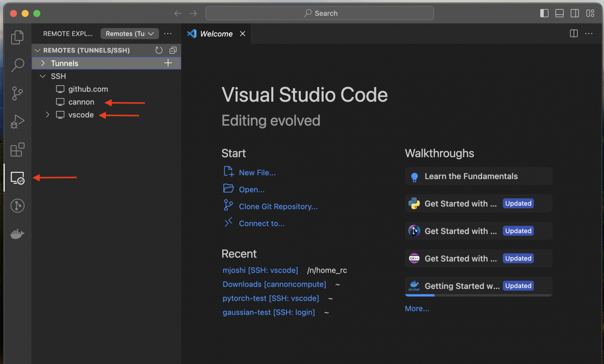This screenshot has width=604, height=364.
Task: Create a new tunnel with the plus icon
Action: point(168,63)
